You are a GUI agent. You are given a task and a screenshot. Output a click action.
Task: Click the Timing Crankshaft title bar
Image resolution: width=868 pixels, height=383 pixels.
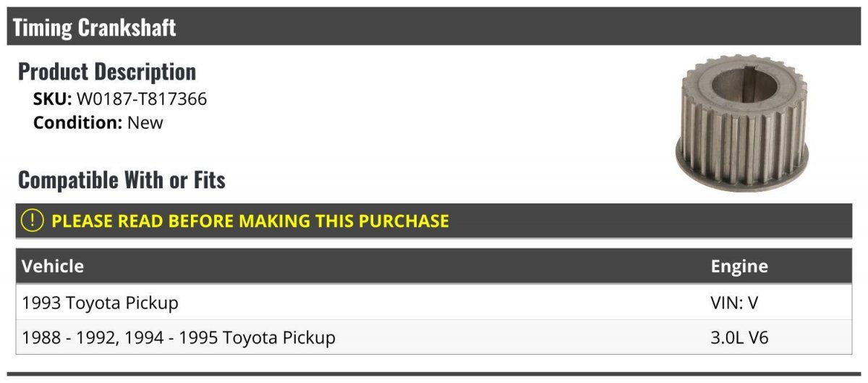tap(434, 27)
